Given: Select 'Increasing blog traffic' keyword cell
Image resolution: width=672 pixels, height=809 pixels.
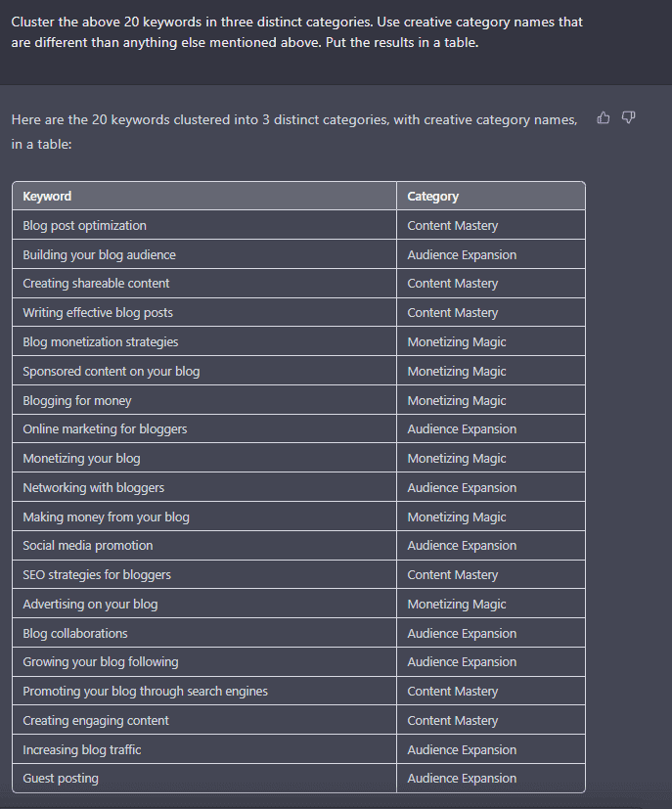Looking at the screenshot, I should tap(204, 749).
